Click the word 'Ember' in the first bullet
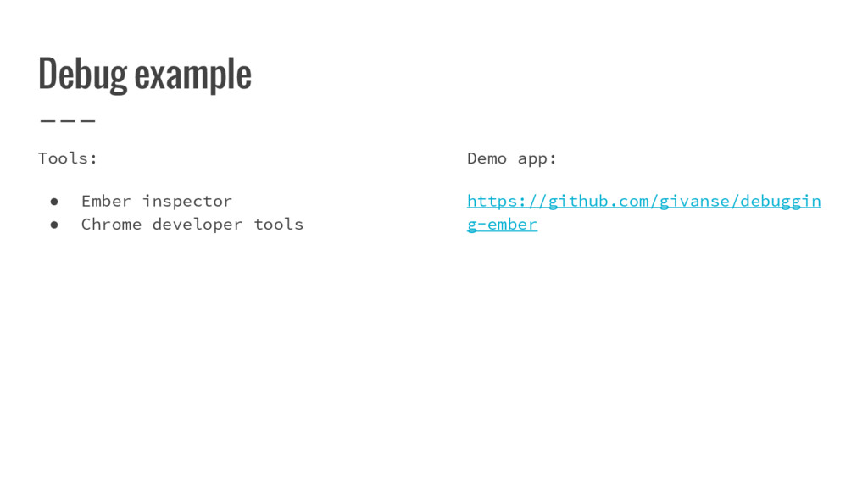The image size is (868, 488). (106, 201)
